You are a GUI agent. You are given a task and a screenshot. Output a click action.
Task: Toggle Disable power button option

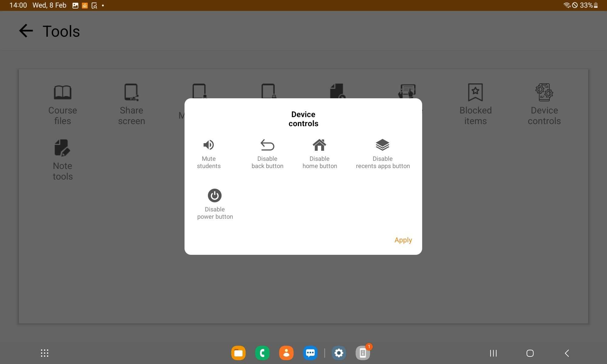pyautogui.click(x=214, y=195)
